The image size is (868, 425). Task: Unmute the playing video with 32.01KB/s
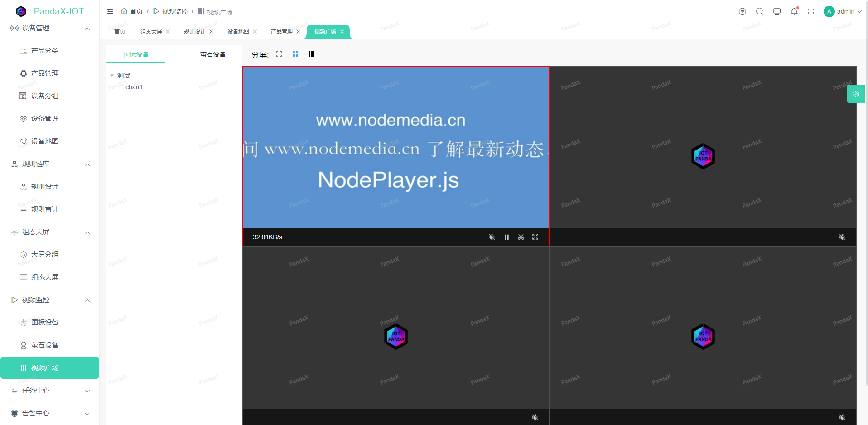point(492,237)
